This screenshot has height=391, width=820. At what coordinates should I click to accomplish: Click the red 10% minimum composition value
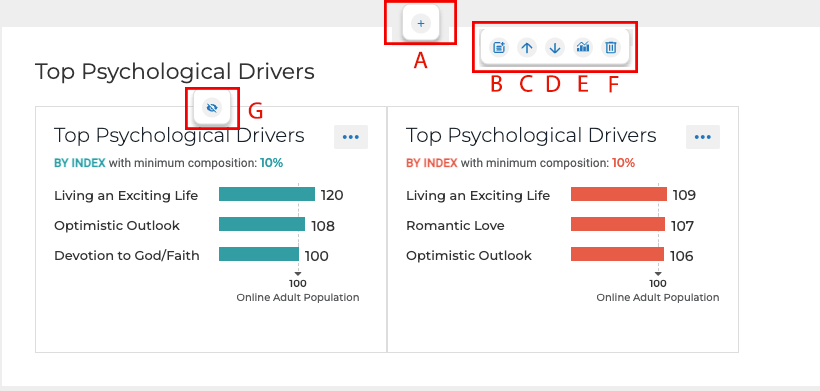point(623,163)
